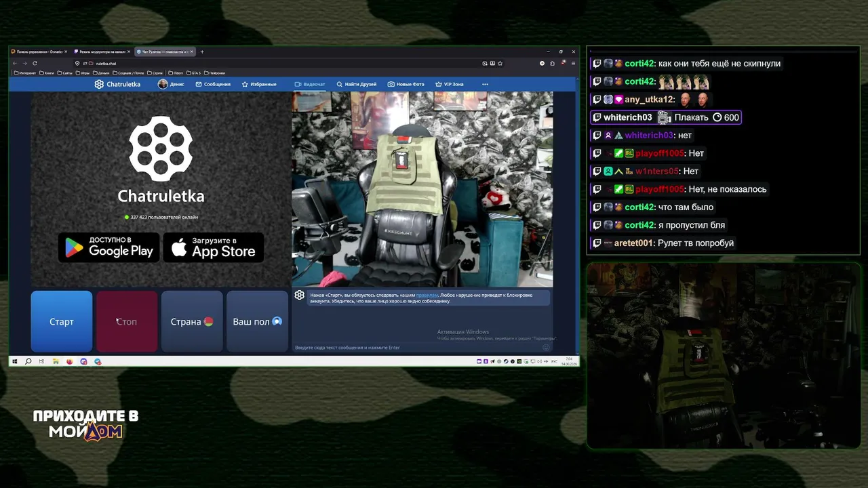Focus the chat message input field
Viewport: 868px width, 488px height.
click(417, 348)
